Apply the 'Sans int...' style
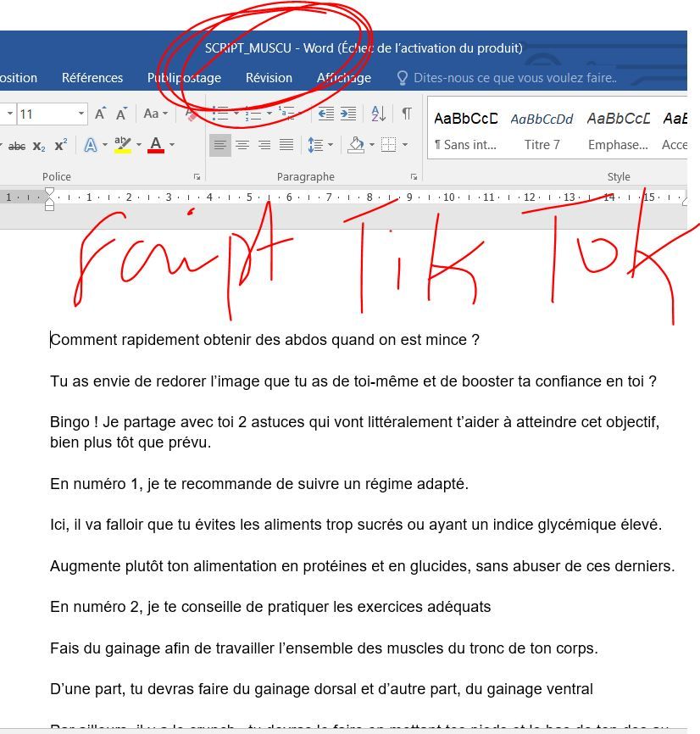This screenshot has width=700, height=734. pos(465,131)
